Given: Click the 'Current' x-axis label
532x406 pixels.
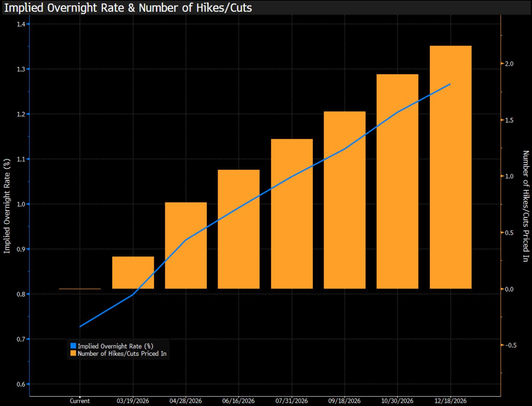Looking at the screenshot, I should click(80, 401).
